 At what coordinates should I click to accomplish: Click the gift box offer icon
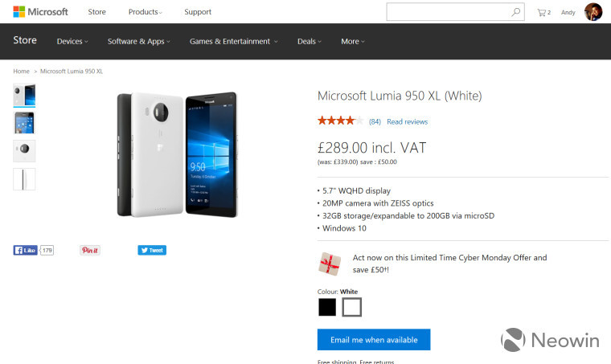330,264
